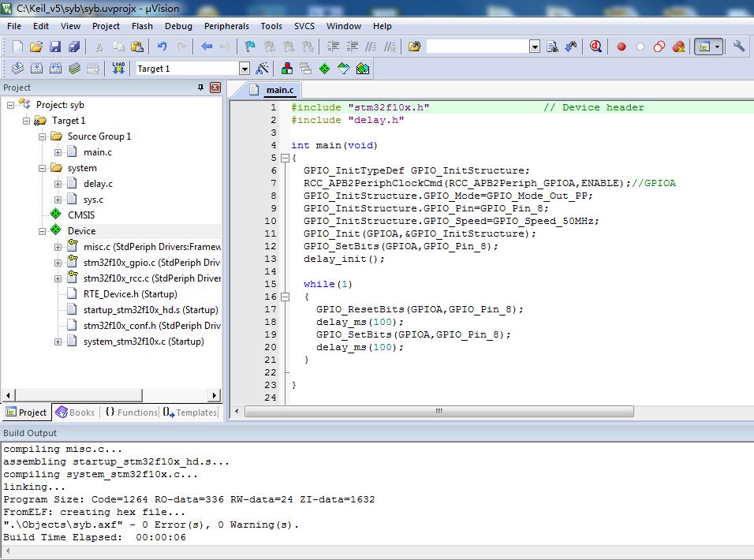Disable all breakpoints in the toolbar

659,47
